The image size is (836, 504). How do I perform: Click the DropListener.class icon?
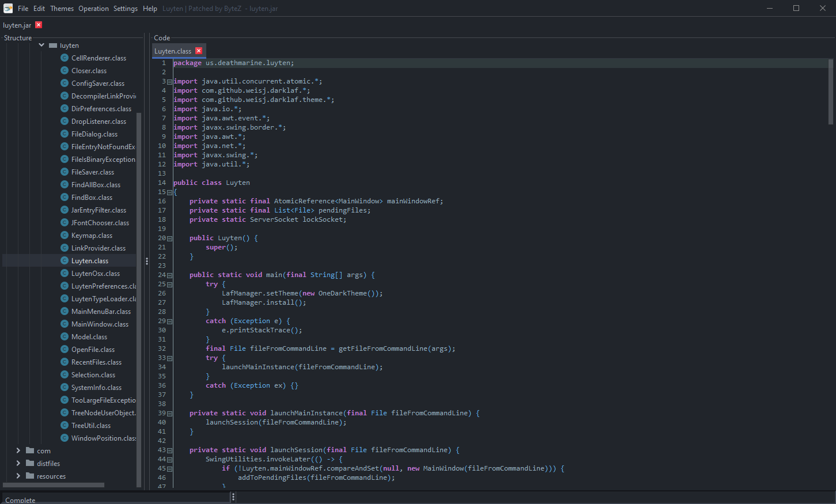[65, 121]
